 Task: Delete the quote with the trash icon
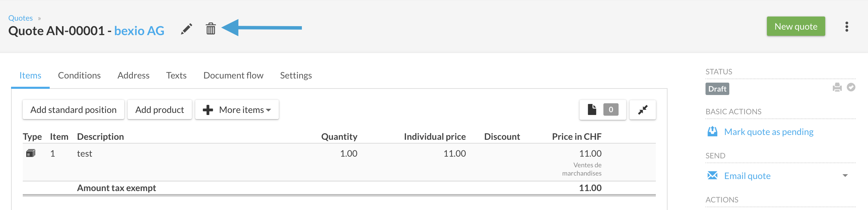pos(210,29)
